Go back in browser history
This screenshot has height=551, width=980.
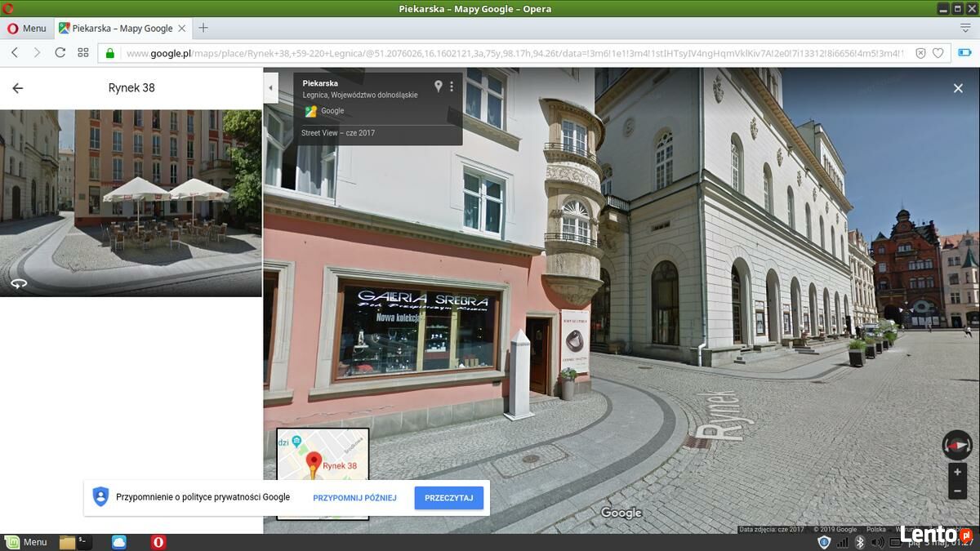point(15,52)
